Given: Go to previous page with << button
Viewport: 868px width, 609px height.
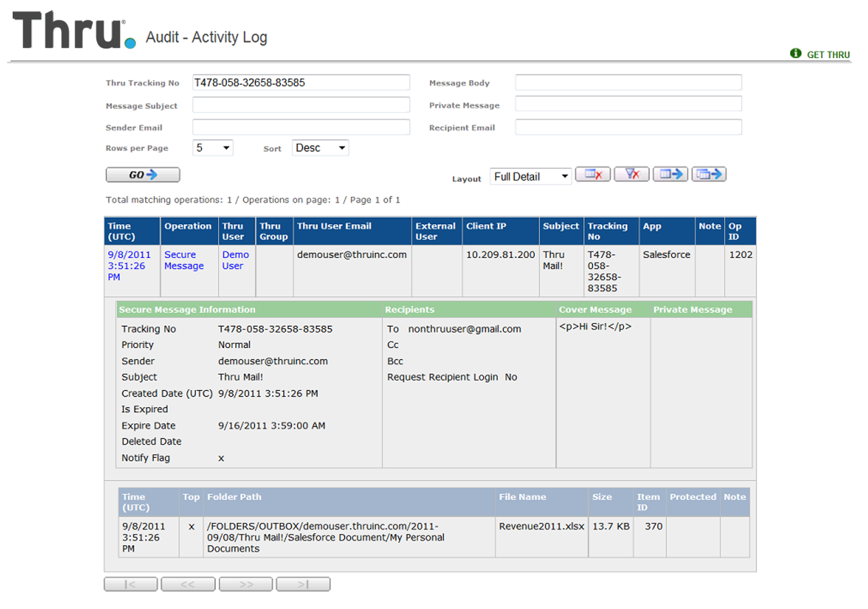Looking at the screenshot, I should click(188, 584).
